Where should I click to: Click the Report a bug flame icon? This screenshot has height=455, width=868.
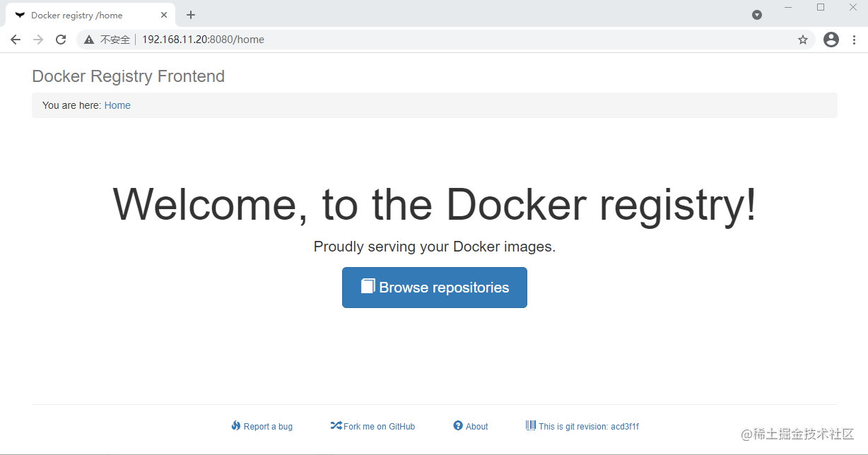(x=236, y=426)
